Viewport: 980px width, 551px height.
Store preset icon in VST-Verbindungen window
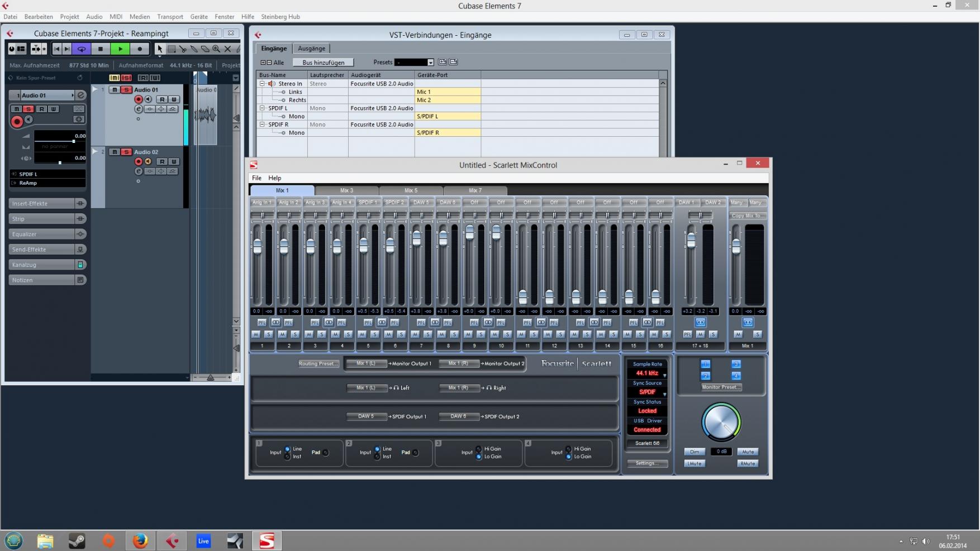[x=443, y=62]
